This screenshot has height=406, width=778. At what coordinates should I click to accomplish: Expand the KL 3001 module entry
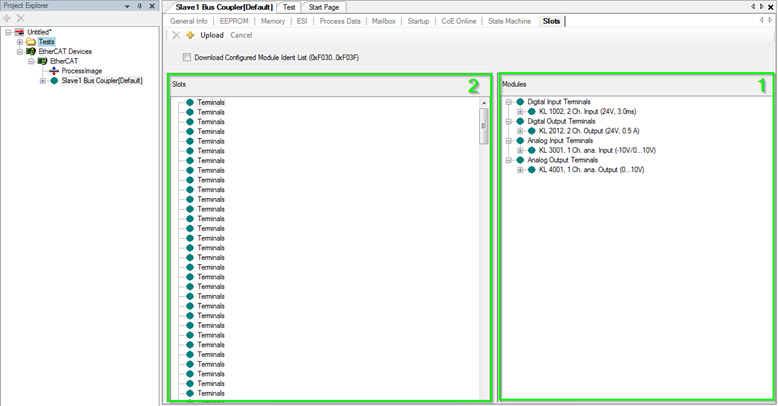[520, 150]
